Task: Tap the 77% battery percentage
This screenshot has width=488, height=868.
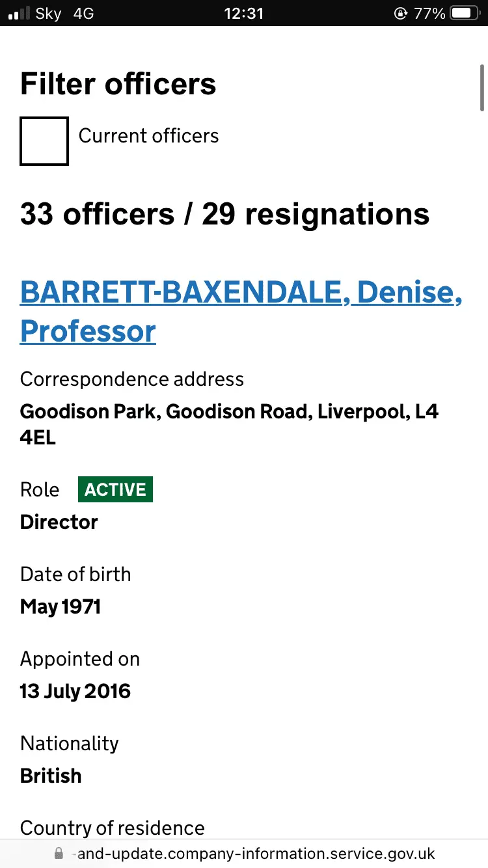Action: [430, 13]
